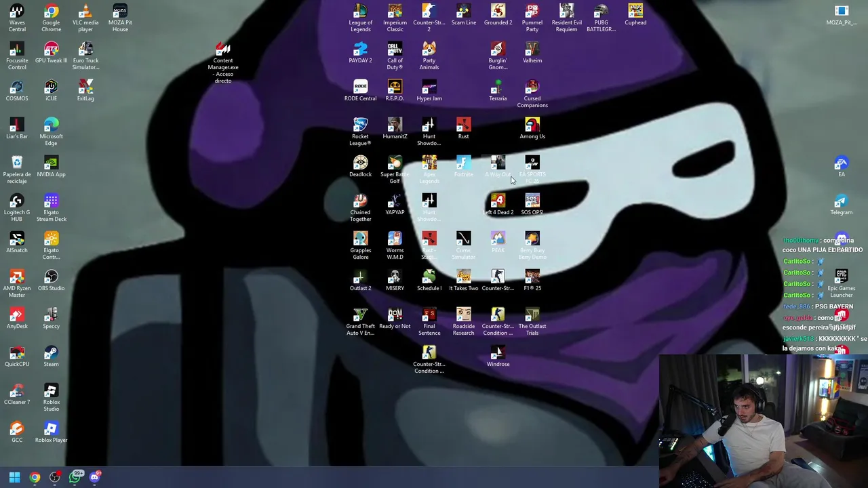The height and width of the screenshot is (488, 868).
Task: Launch Pummel Party from the desktop
Action: 532,18
